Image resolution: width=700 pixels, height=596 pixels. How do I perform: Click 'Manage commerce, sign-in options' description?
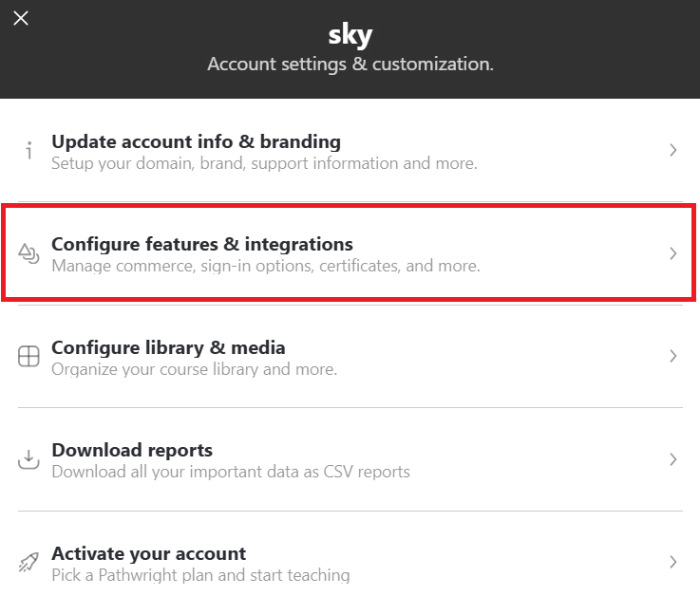[x=266, y=267]
